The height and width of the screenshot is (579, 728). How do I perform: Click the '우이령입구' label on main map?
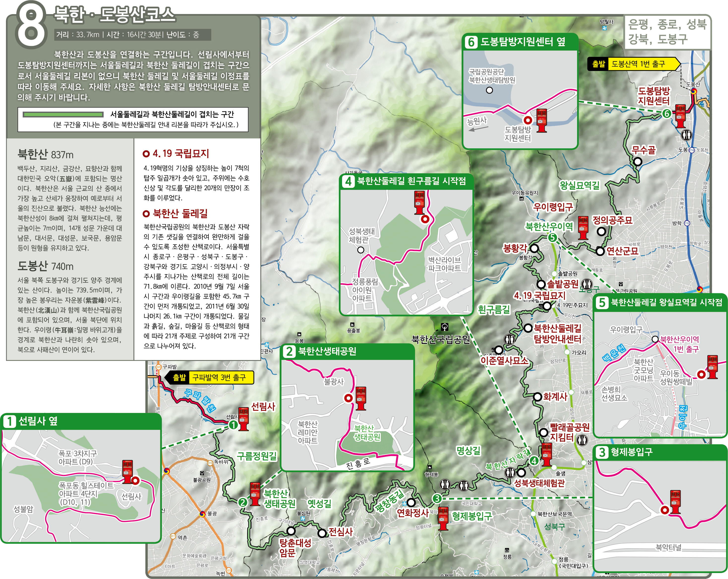pyautogui.click(x=553, y=207)
